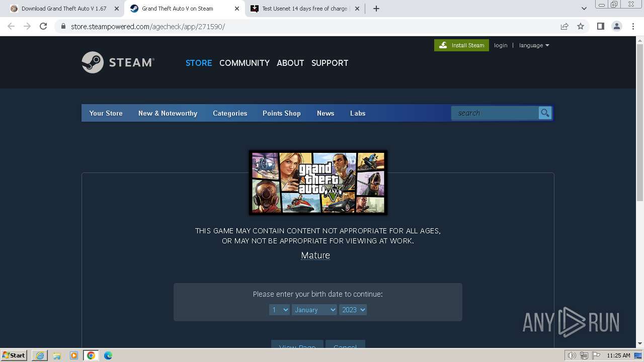Click the Windows Start button
644x362 pixels.
click(x=14, y=355)
